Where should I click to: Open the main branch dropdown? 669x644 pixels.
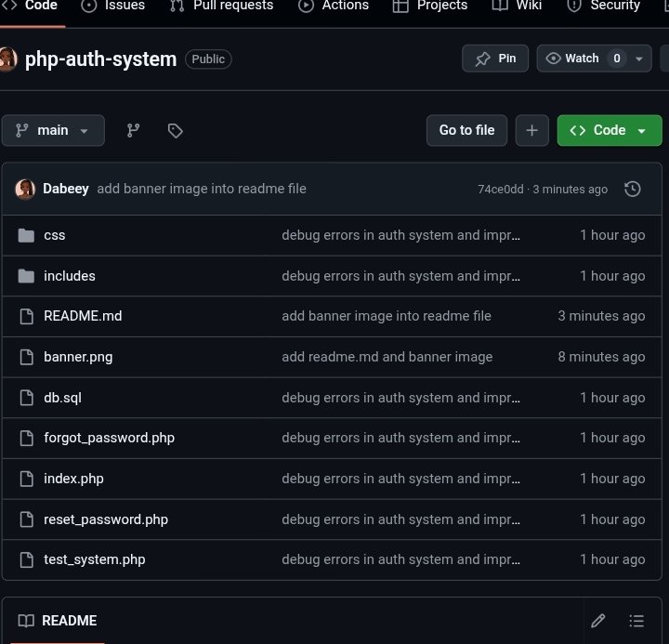(x=53, y=130)
